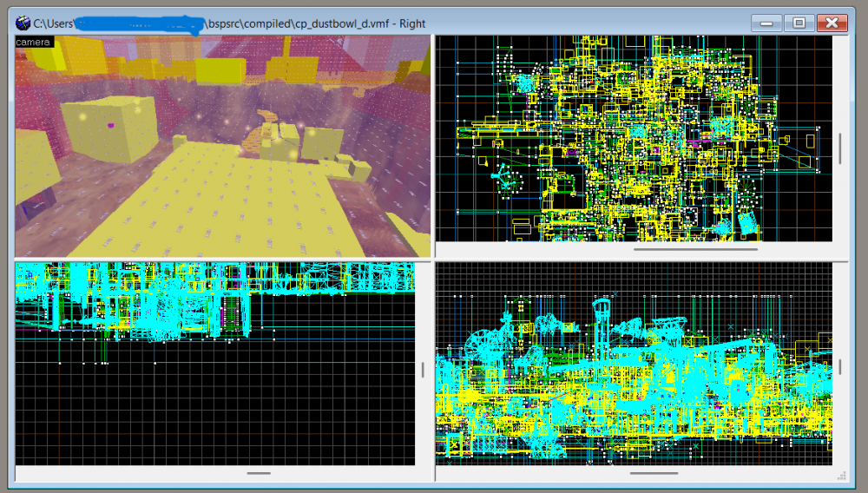The height and width of the screenshot is (493, 868).
Task: Click the 'camera' label in 3D viewport
Action: pyautogui.click(x=34, y=42)
